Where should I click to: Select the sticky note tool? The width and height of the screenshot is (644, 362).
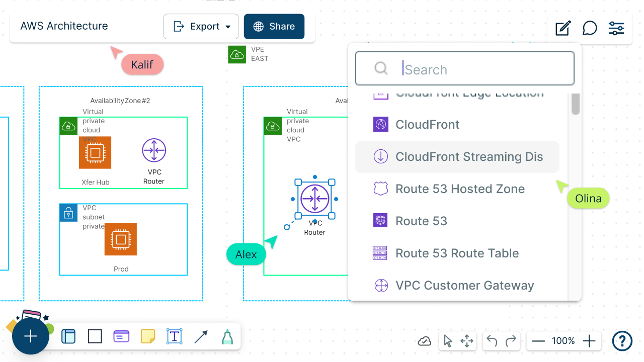pyautogui.click(x=148, y=336)
